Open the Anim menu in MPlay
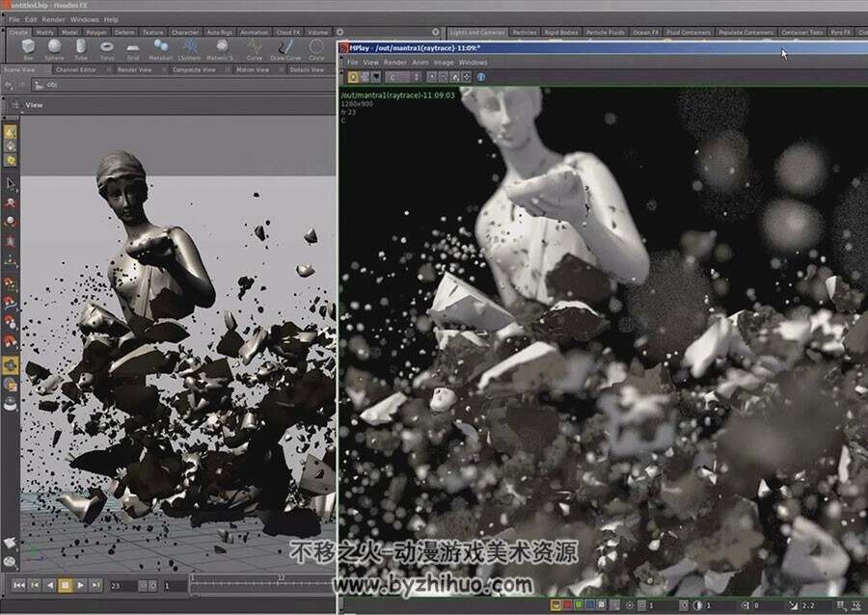 click(x=420, y=63)
